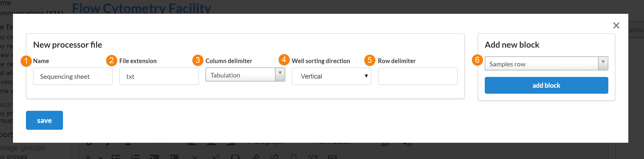Click orange step badge number 5

[370, 60]
